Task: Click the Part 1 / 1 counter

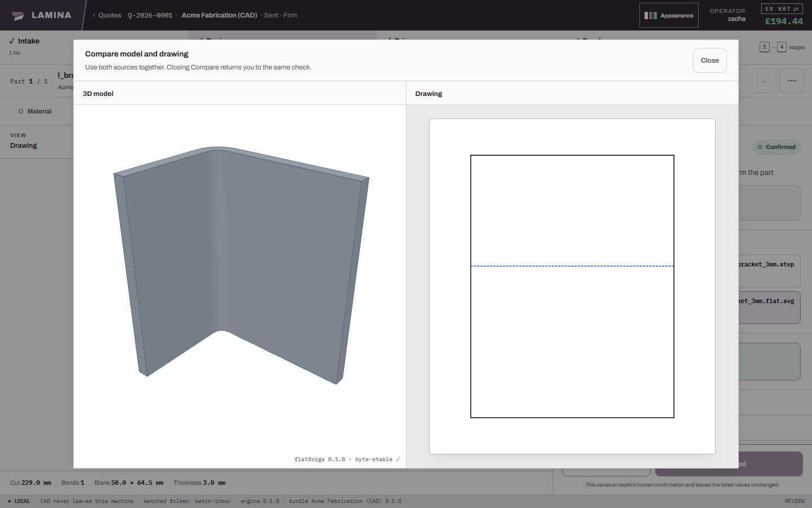Action: 29,81
